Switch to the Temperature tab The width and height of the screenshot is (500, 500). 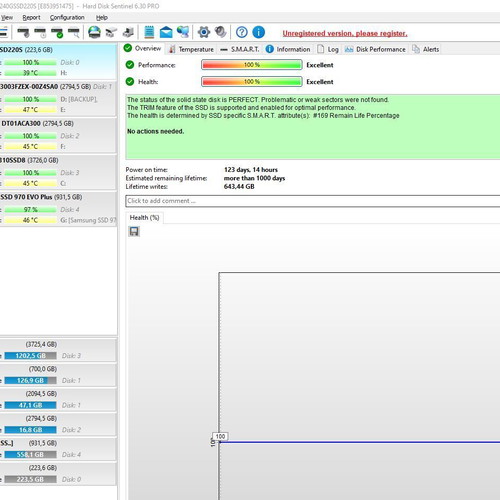coord(191,49)
